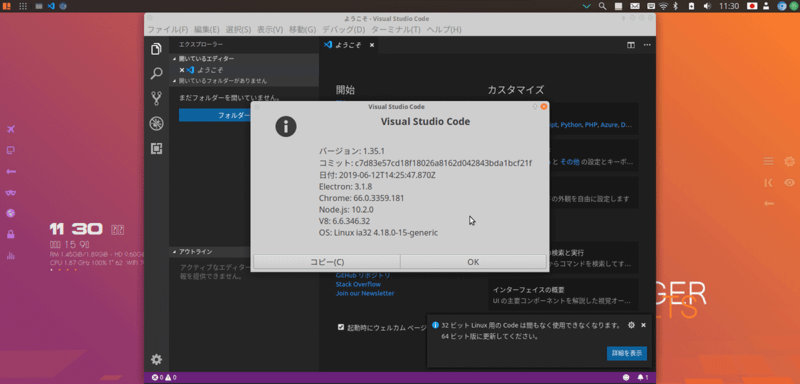Click the Visual Studio Code panel launcher
This screenshot has height=384, width=800.
pos(51,6)
